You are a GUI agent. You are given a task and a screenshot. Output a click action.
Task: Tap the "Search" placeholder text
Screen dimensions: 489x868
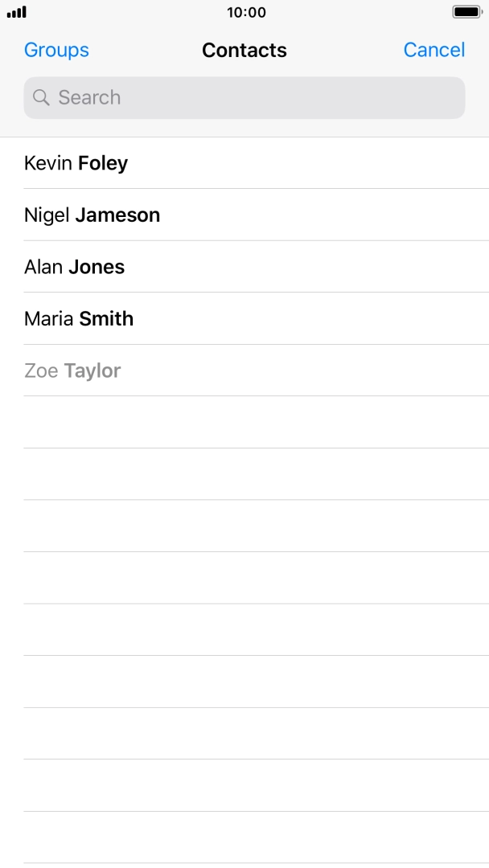coord(89,98)
